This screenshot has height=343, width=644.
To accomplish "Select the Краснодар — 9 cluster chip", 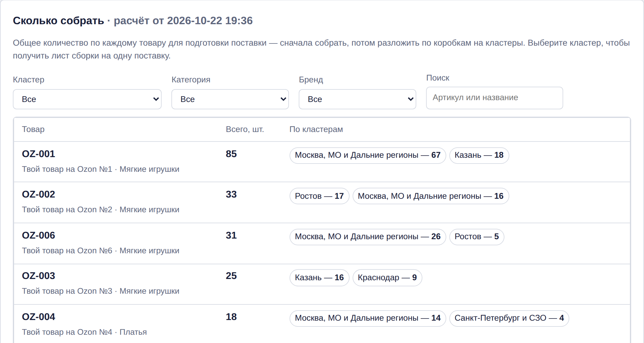I will [x=387, y=278].
